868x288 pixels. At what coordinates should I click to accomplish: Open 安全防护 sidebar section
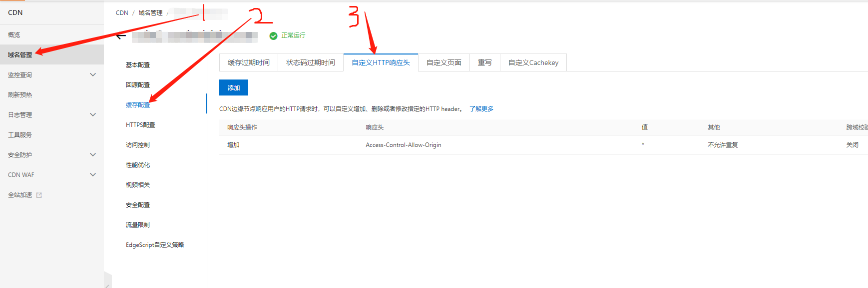click(20, 154)
